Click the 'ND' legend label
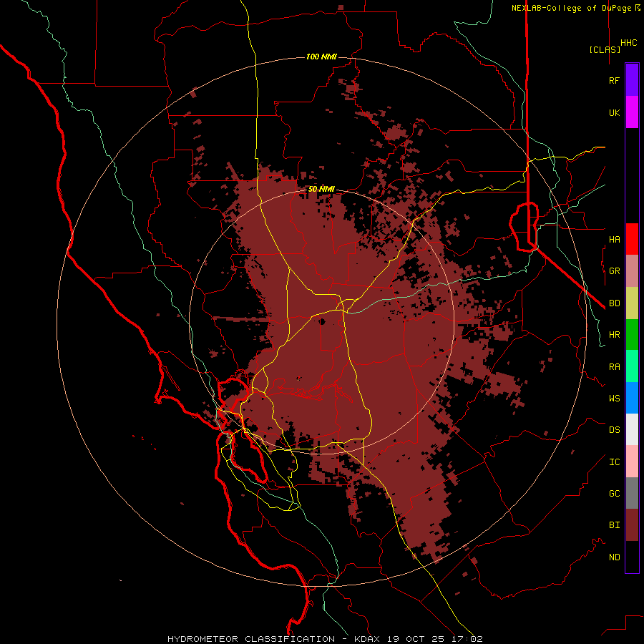Viewport: 644px width, 644px height. pyautogui.click(x=614, y=557)
